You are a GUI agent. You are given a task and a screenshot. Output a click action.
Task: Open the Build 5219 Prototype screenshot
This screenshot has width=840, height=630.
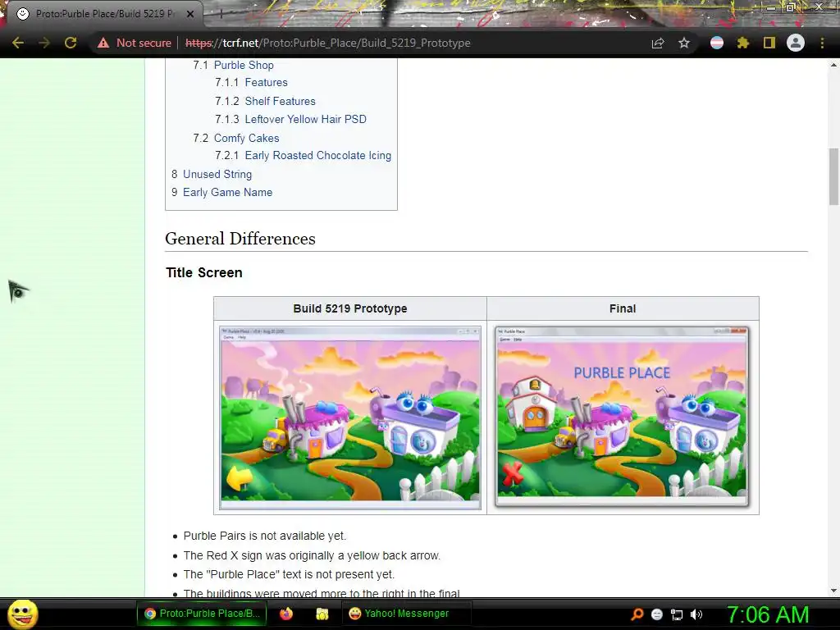click(x=350, y=418)
